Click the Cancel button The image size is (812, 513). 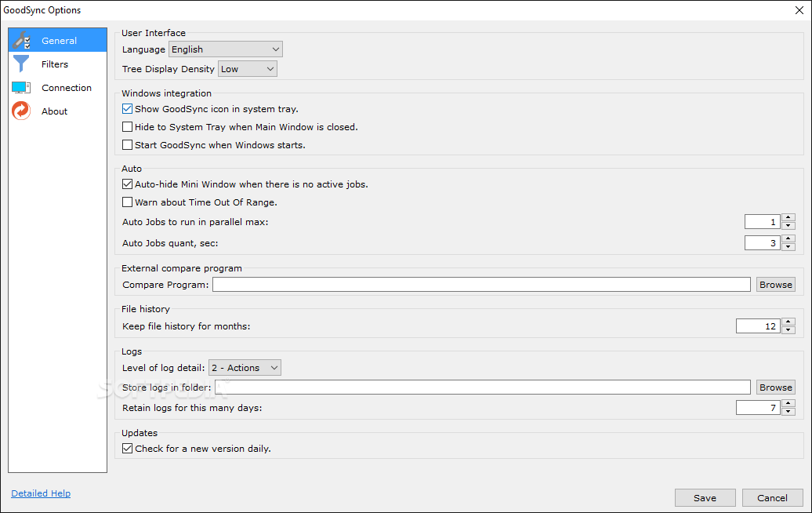[772, 498]
